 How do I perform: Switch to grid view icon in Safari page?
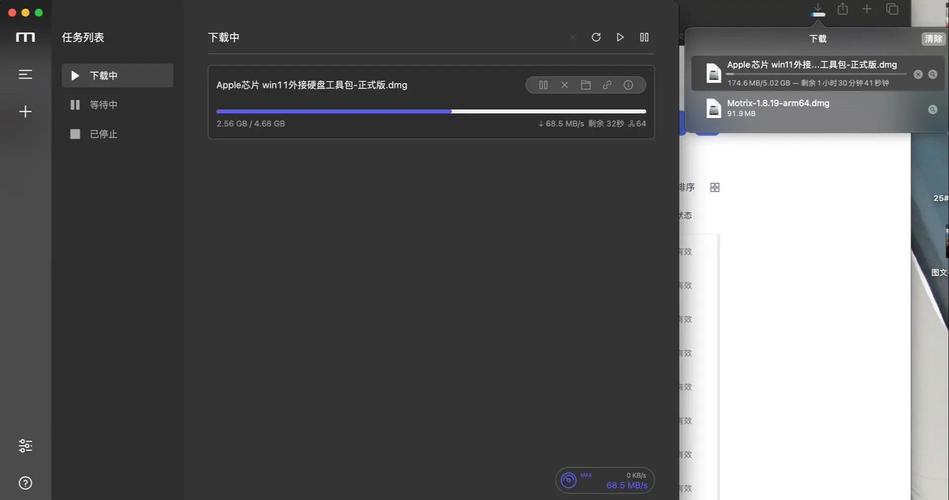[x=715, y=188]
